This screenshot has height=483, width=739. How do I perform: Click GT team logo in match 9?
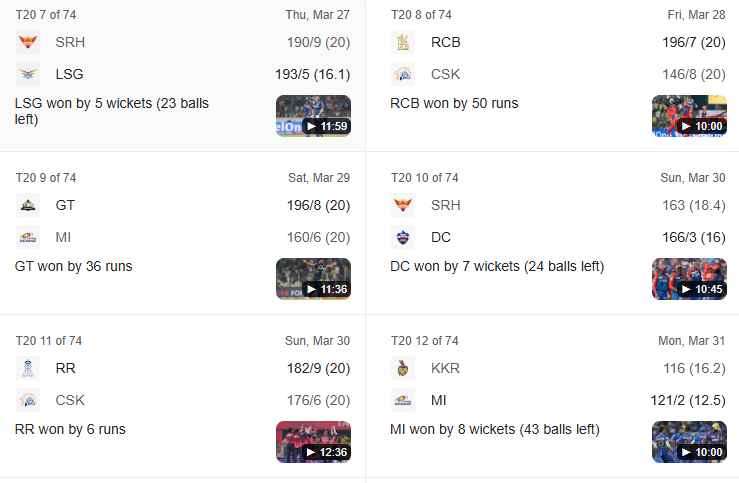coord(28,205)
